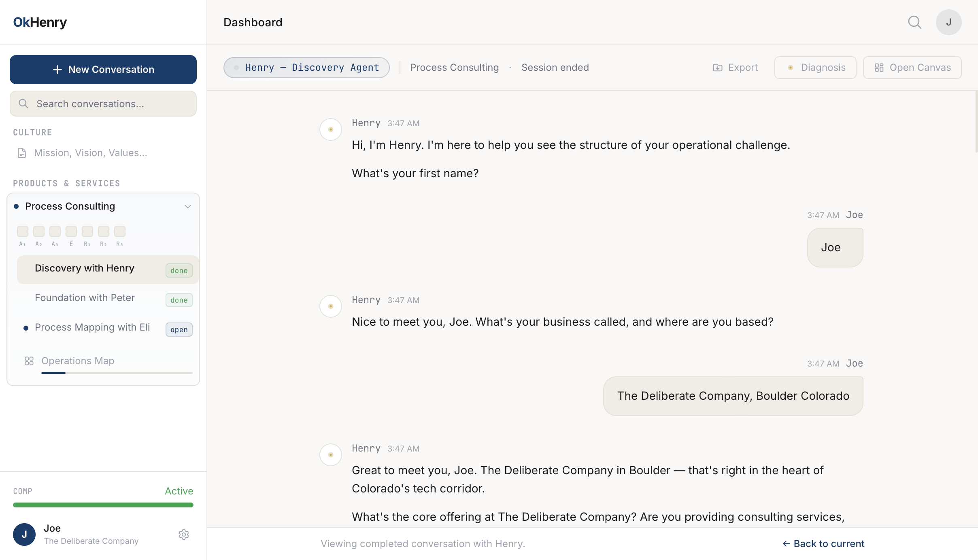Open the Henry — Discovery Agent selector
Screen dimensions: 978x560
306,68
